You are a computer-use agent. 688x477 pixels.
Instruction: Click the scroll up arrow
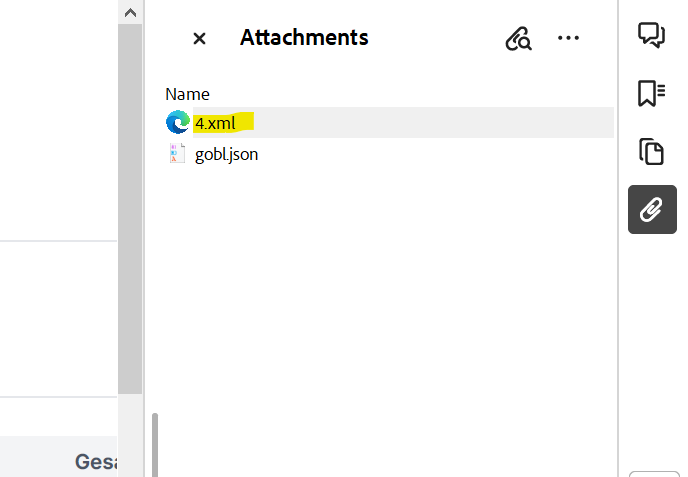pos(130,13)
